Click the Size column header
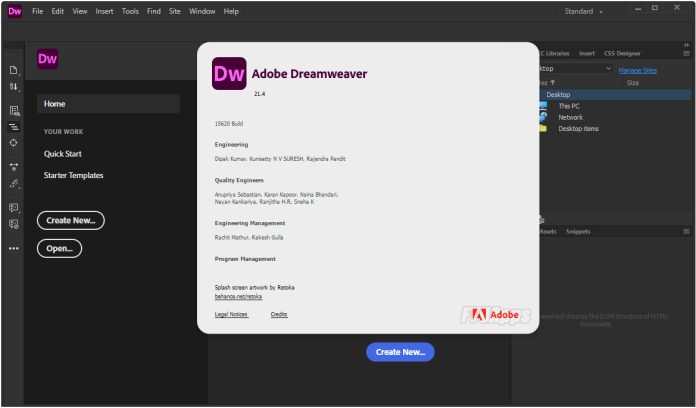 (x=633, y=83)
